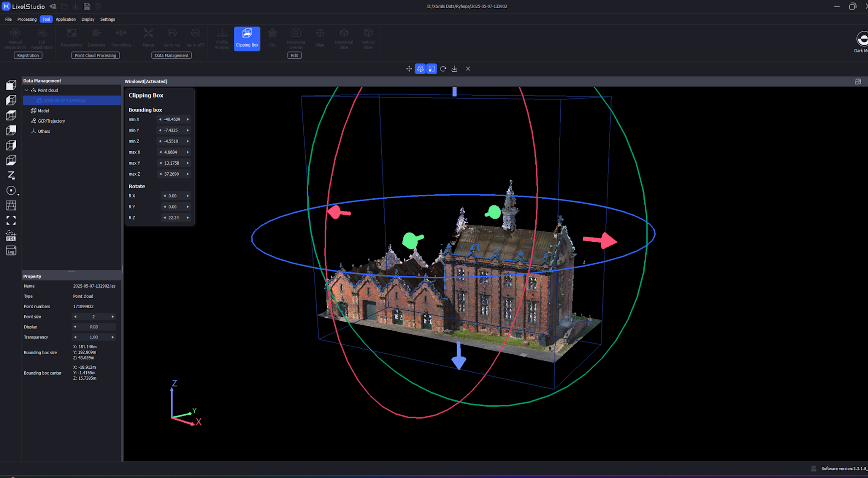Click the Point Cloud Processing button
The image size is (868, 478).
tap(95, 56)
